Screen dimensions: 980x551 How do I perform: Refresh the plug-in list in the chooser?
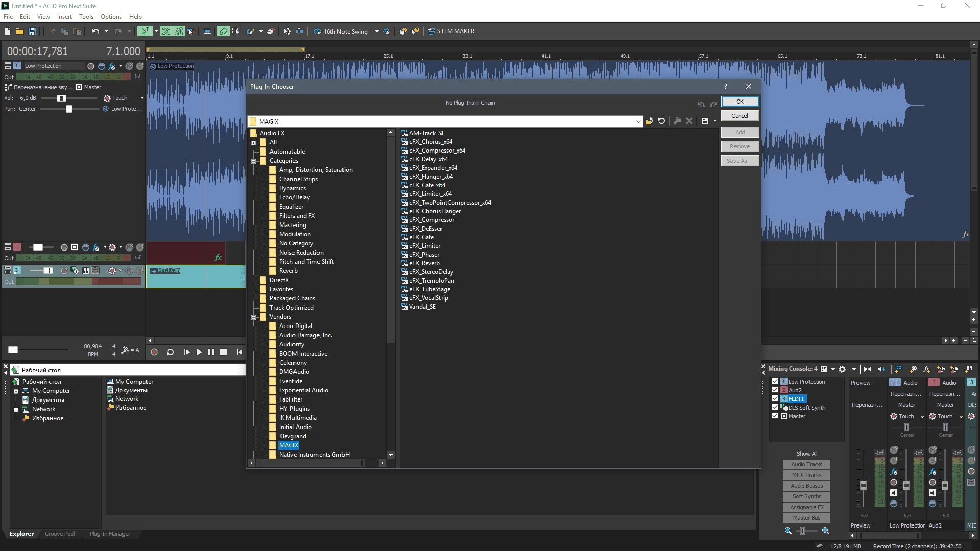661,121
